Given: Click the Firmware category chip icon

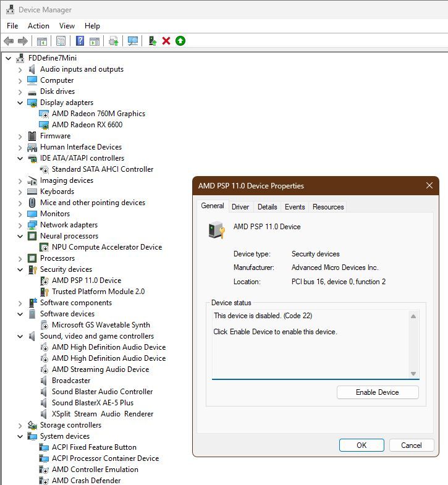Looking at the screenshot, I should pos(32,136).
